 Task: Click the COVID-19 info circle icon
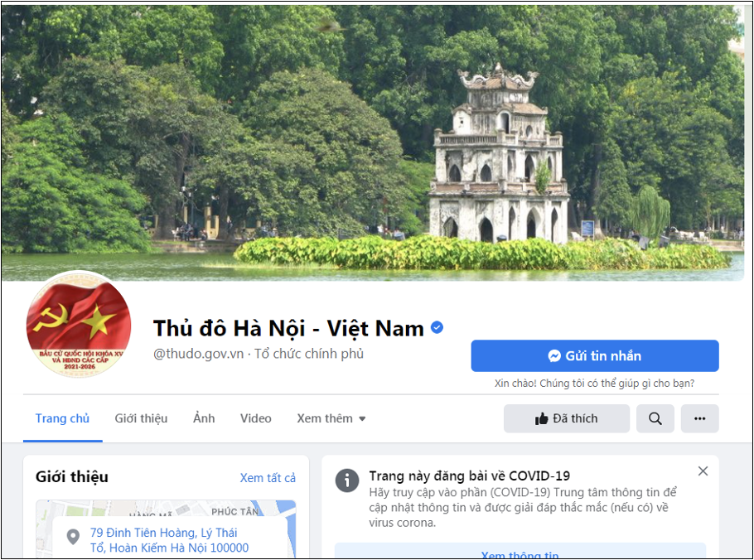point(347,480)
